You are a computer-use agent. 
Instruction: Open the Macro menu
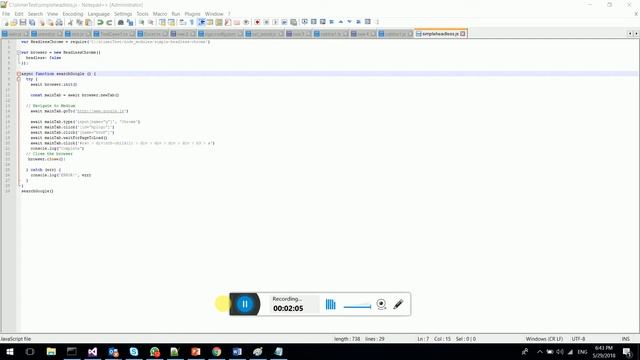[160, 14]
